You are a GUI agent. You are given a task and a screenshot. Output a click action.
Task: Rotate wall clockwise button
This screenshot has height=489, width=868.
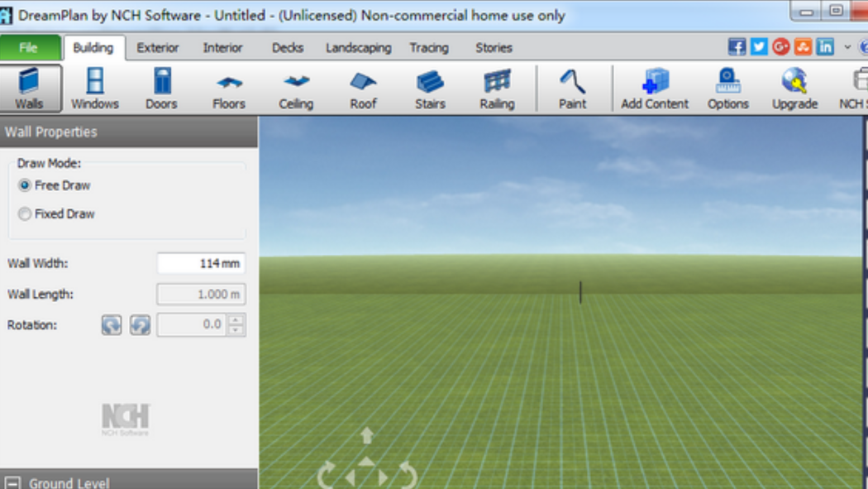pyautogui.click(x=112, y=325)
